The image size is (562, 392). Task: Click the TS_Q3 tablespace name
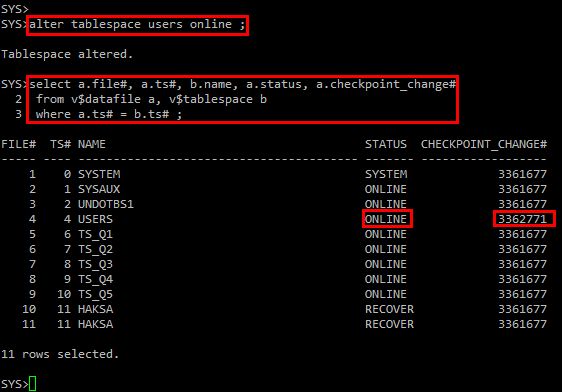95,264
